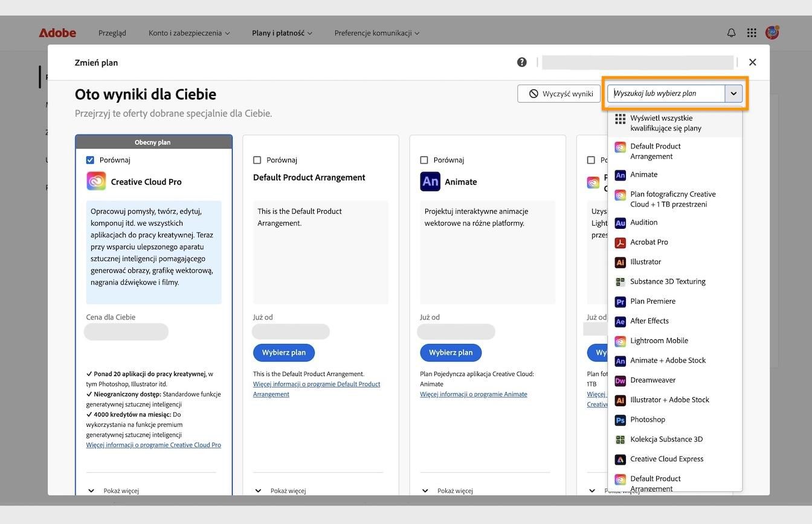Viewport: 812px width, 524px height.
Task: Expand the Preferencje komunikacji menu
Action: (377, 33)
